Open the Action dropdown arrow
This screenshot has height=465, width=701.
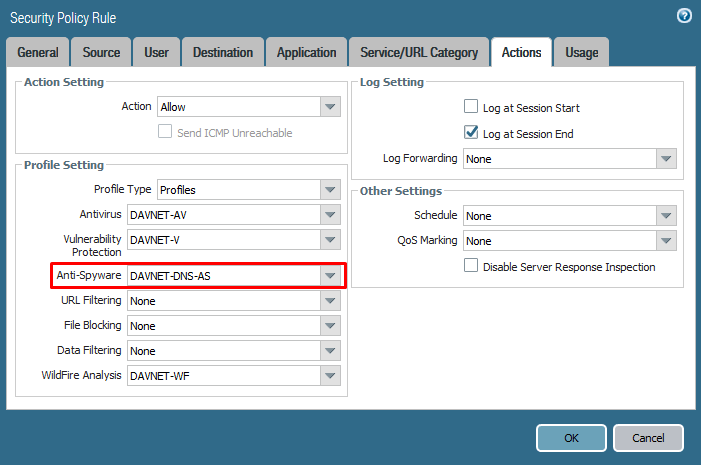330,107
